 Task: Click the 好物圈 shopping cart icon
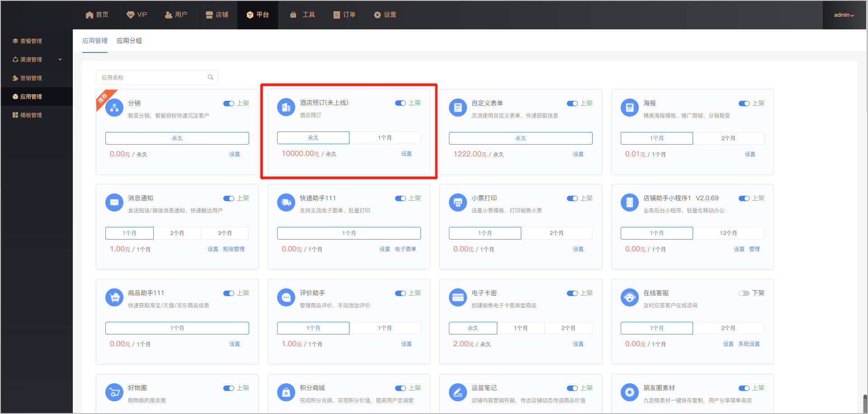(x=114, y=392)
